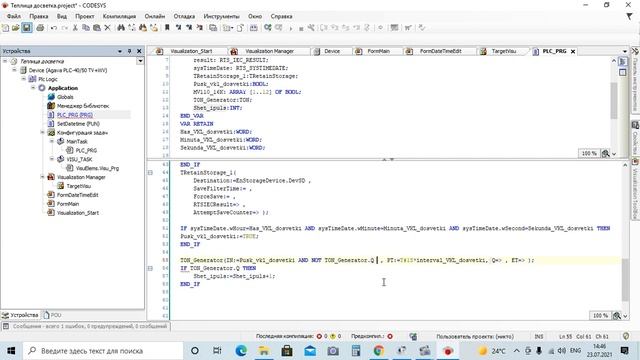This screenshot has width=640, height=360.
Task: Open the Файл menu
Action: tap(13, 16)
